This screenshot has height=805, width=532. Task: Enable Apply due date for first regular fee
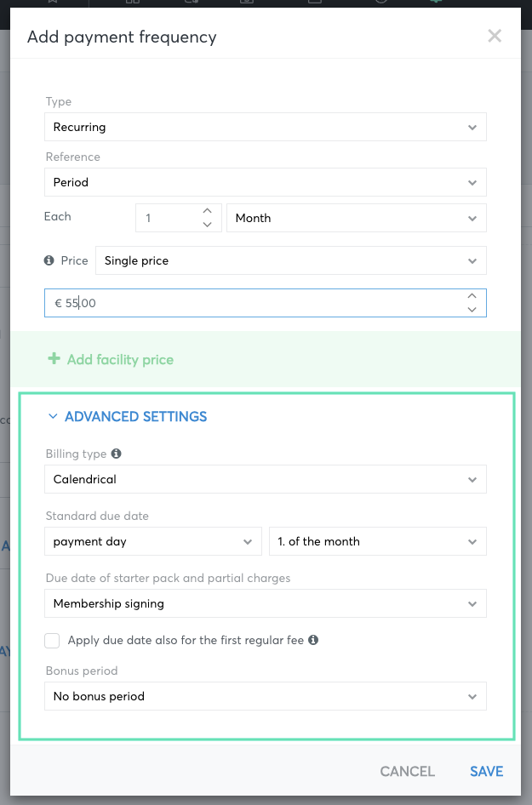[52, 640]
